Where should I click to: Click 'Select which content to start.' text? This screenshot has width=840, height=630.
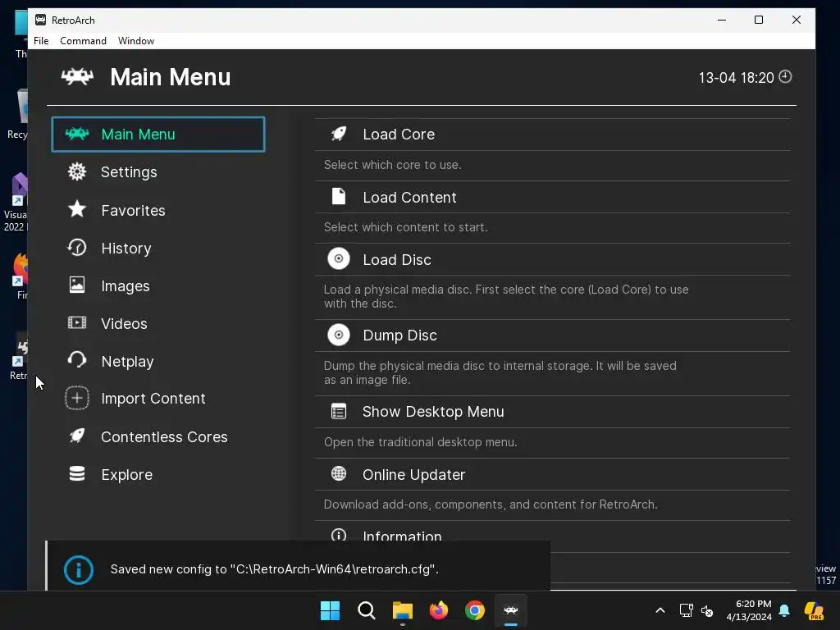(x=405, y=227)
